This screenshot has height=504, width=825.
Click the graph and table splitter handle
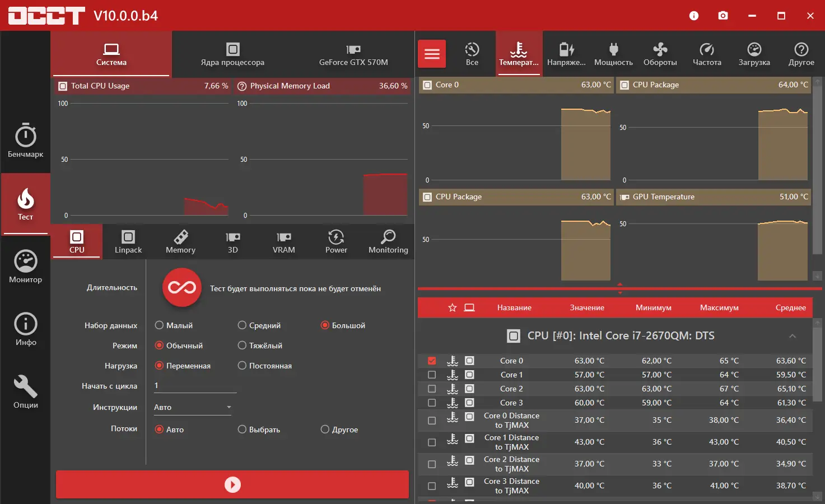[620, 288]
